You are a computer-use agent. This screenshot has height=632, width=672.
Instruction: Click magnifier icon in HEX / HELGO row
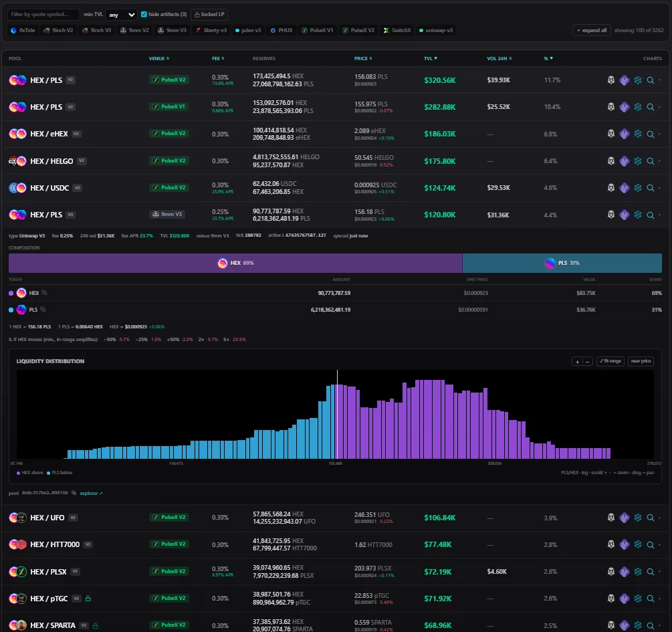tap(650, 161)
